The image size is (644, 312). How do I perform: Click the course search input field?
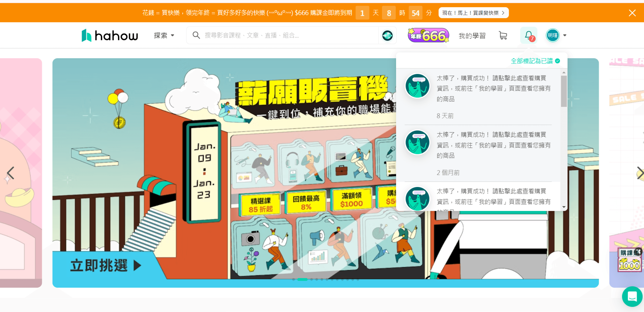tap(288, 35)
